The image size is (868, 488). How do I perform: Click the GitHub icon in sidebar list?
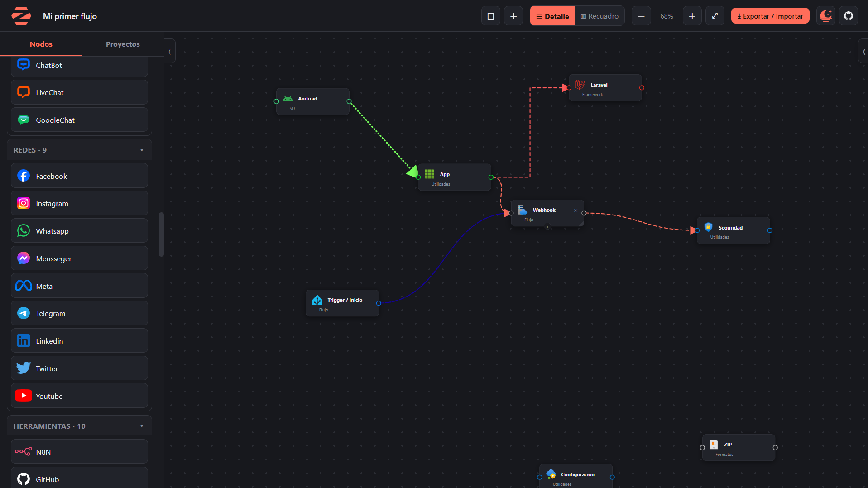point(24,479)
